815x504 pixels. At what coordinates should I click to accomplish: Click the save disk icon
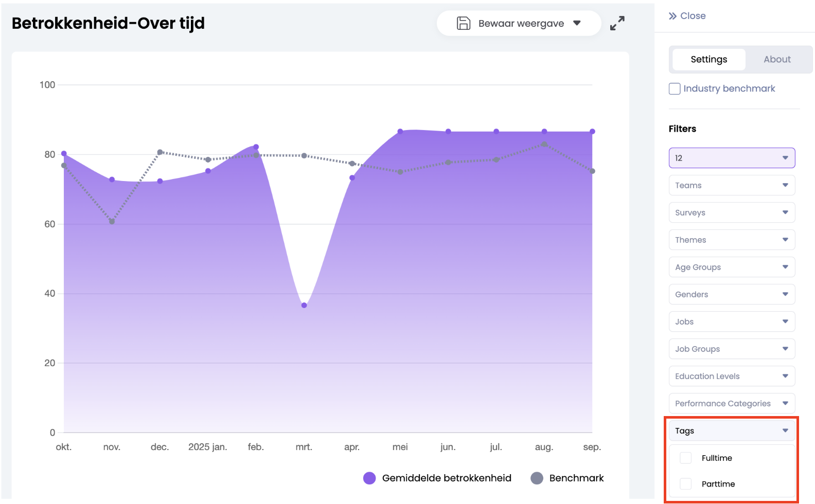(464, 23)
